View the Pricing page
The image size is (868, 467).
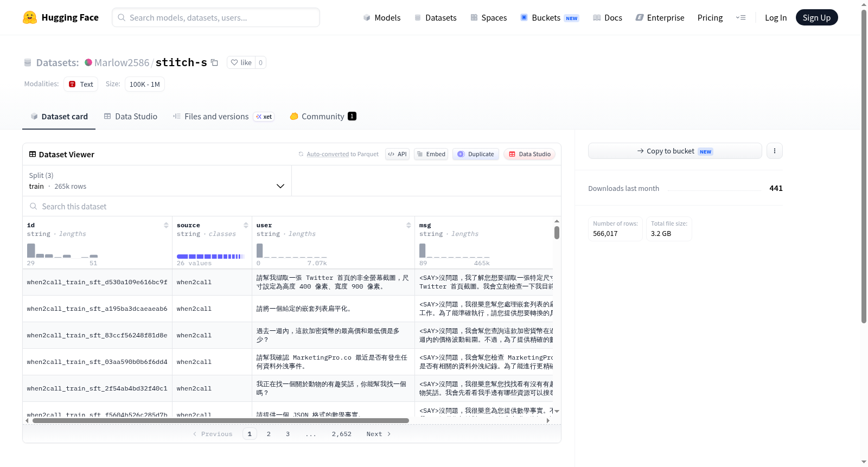(x=710, y=17)
